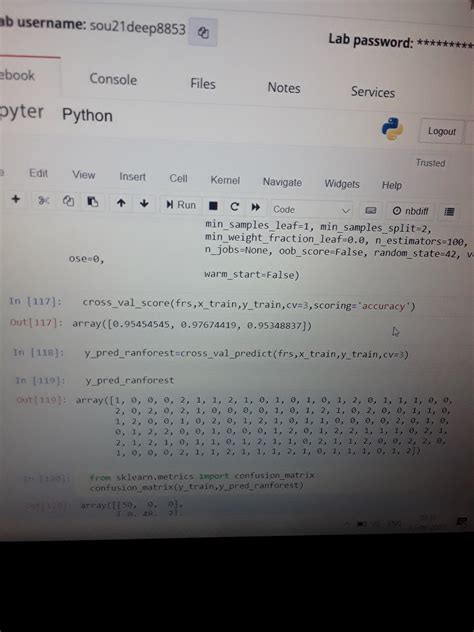The height and width of the screenshot is (632, 474).
Task: Switch to the Notes tab
Action: pyautogui.click(x=284, y=87)
